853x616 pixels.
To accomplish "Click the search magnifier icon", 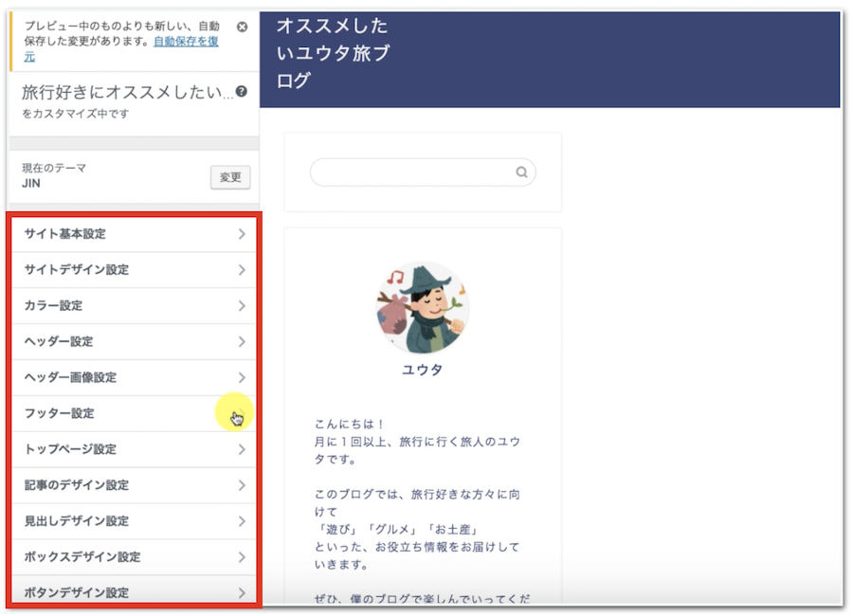I will [x=521, y=172].
